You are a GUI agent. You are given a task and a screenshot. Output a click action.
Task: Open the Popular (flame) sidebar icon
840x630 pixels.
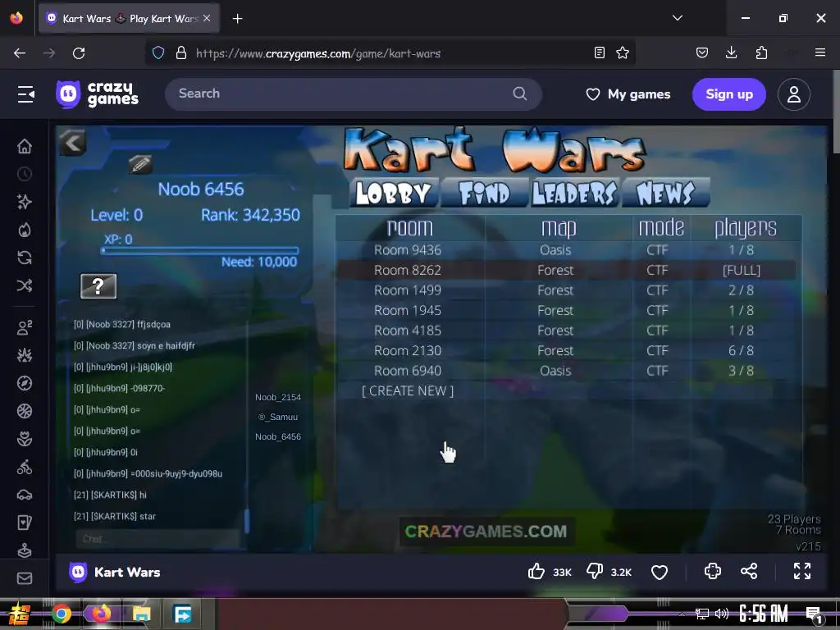(x=25, y=230)
